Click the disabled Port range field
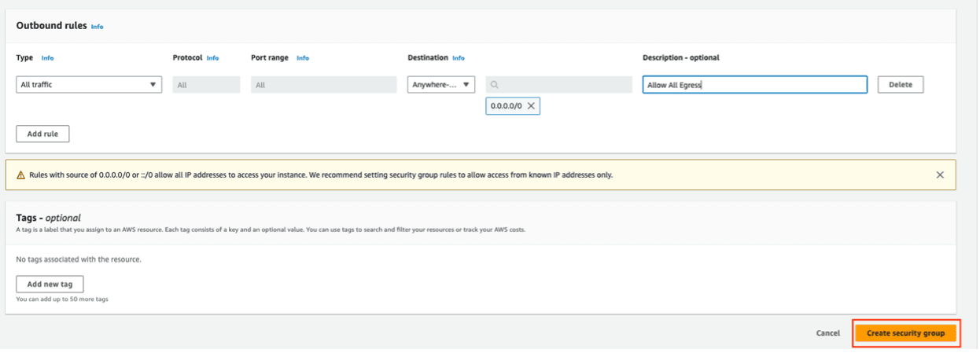The height and width of the screenshot is (353, 980). pyautogui.click(x=323, y=85)
